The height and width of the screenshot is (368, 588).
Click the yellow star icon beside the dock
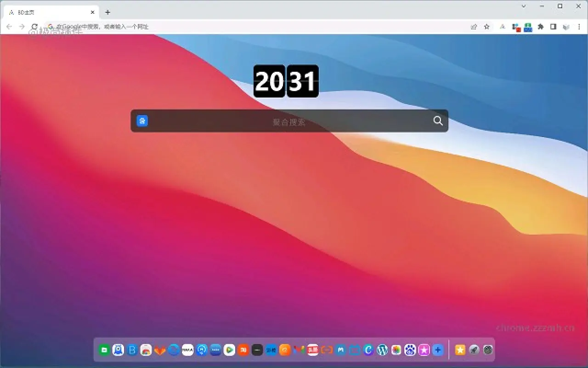coord(460,350)
